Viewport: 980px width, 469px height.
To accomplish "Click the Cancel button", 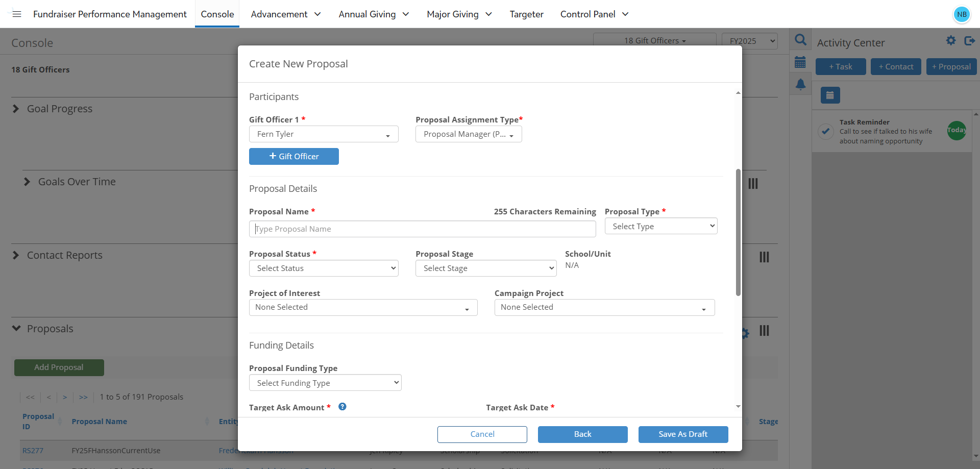I will (x=482, y=434).
